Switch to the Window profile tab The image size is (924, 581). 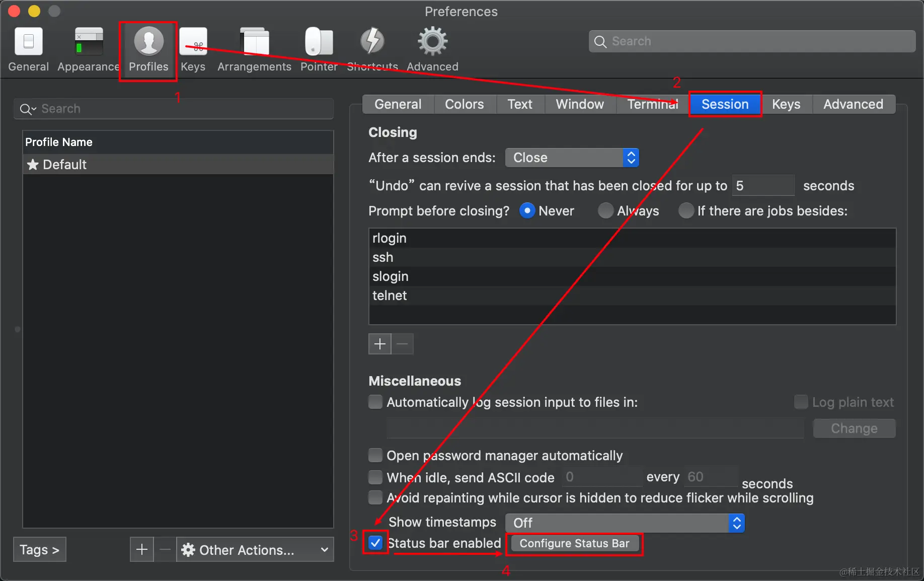pyautogui.click(x=580, y=104)
